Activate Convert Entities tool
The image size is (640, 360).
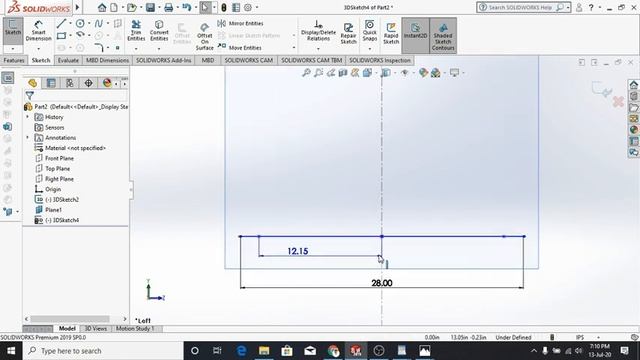(159, 31)
